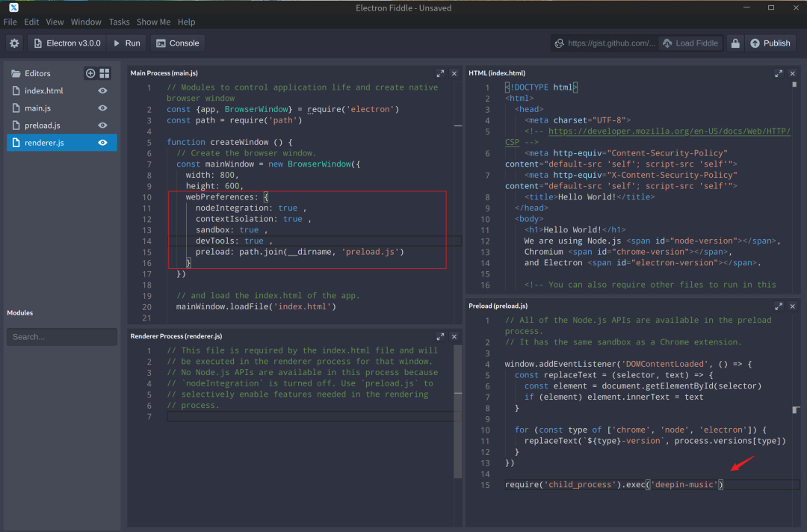Open the Electron v3.0.0 version selector

point(67,43)
